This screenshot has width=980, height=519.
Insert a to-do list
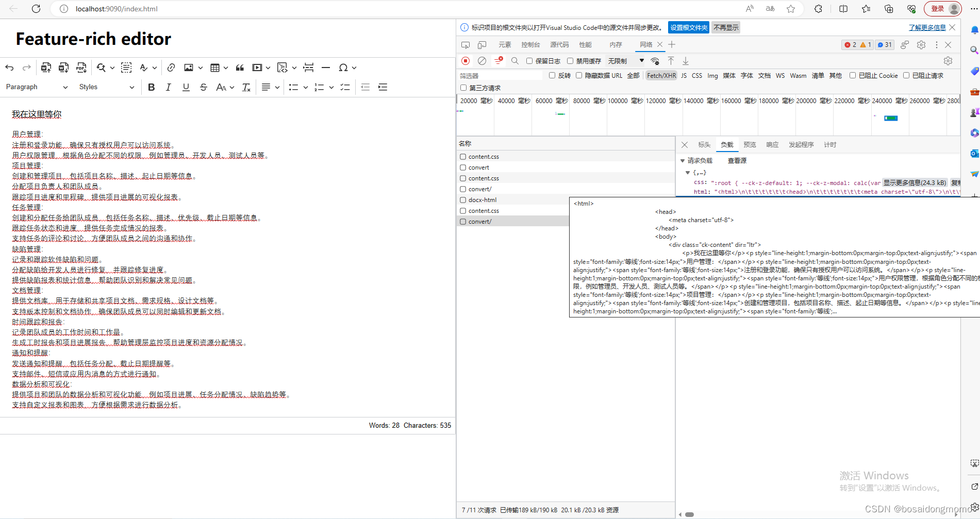345,87
